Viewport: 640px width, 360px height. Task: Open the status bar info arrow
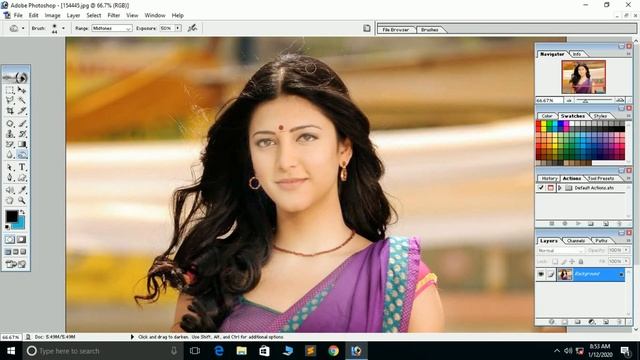click(132, 337)
